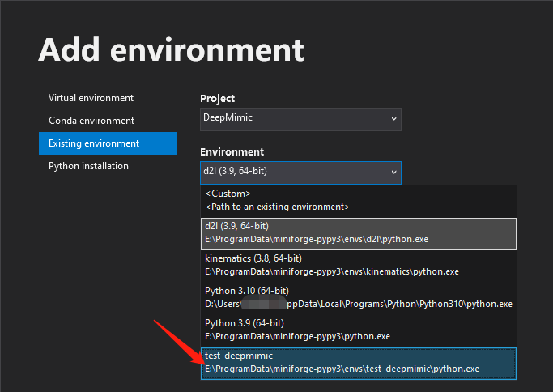Switch to the Virtual environment tab

91,98
